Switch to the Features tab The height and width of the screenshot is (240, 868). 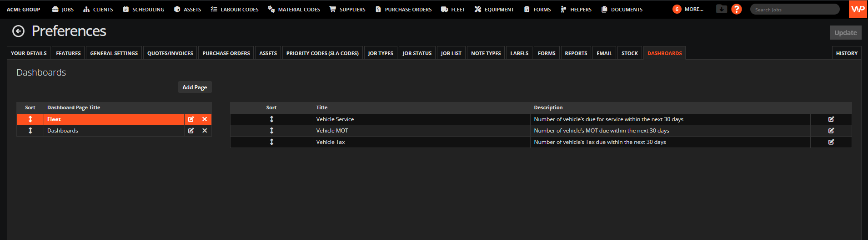[x=68, y=53]
